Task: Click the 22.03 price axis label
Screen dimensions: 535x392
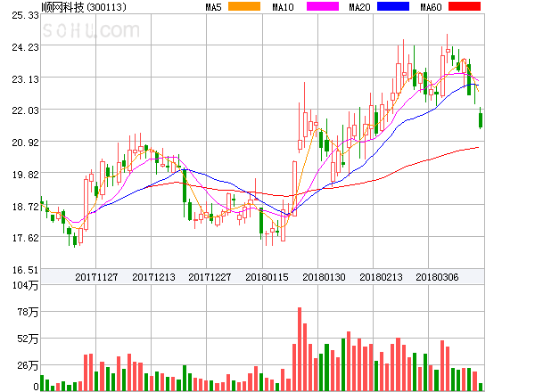Action: pos(25,110)
